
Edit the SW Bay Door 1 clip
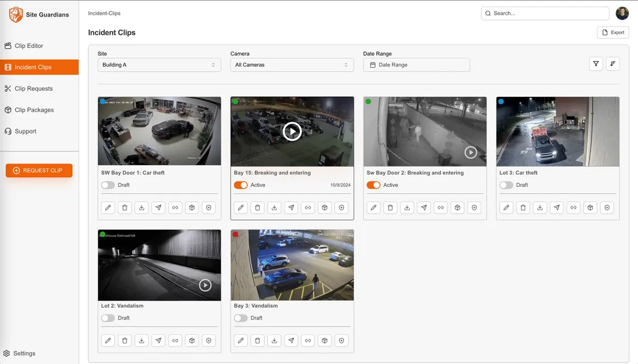[x=108, y=207]
